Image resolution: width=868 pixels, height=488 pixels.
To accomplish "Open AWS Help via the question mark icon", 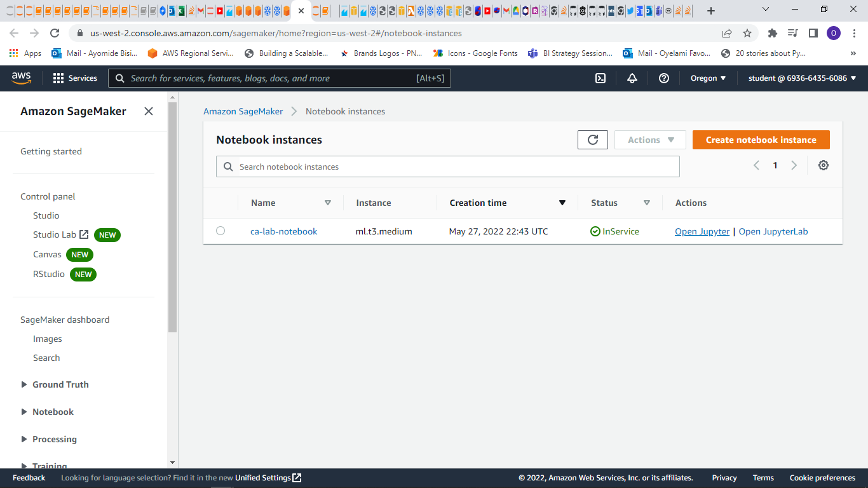I will [x=663, y=78].
